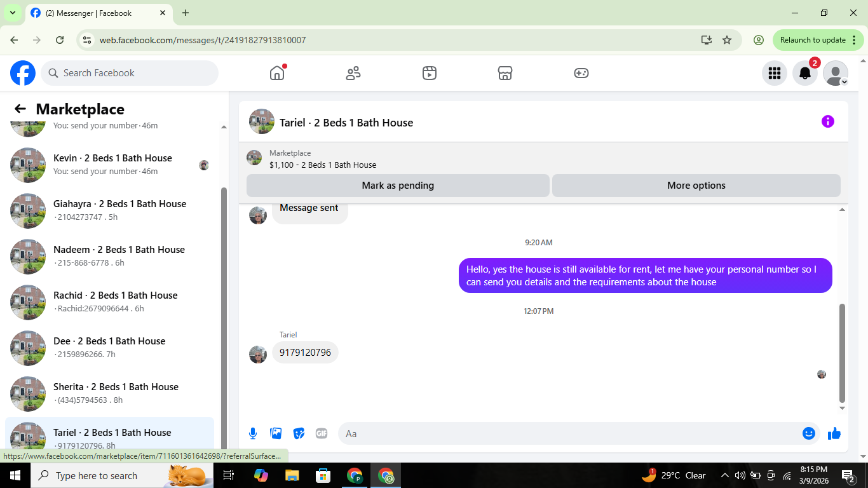Image resolution: width=868 pixels, height=488 pixels.
Task: Open the Reels video icon
Action: point(430,73)
